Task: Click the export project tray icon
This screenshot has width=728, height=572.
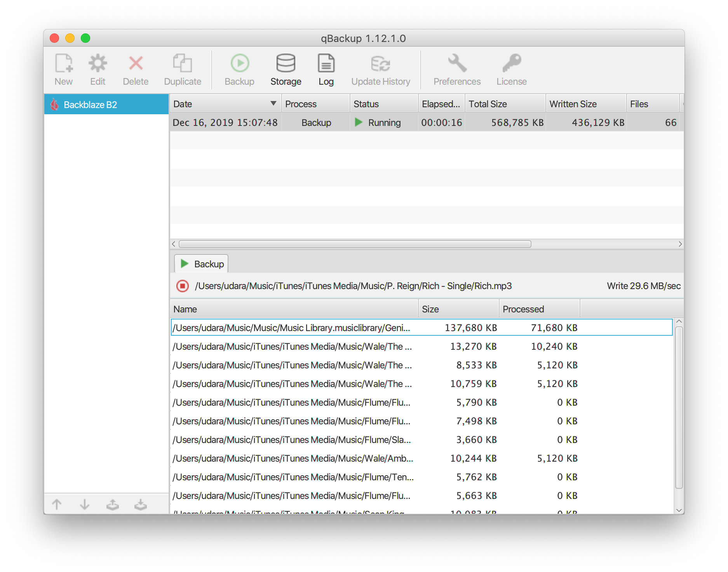Action: tap(113, 504)
